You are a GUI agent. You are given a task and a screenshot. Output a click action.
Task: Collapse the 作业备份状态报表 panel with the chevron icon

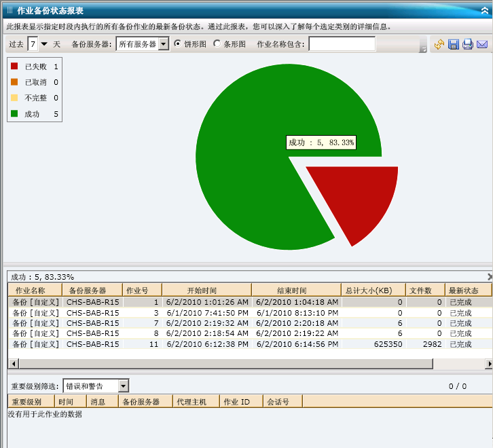(484, 10)
